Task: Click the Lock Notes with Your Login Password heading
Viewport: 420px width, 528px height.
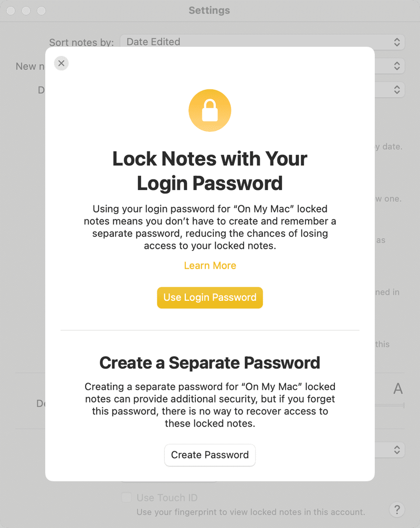Action: point(210,171)
